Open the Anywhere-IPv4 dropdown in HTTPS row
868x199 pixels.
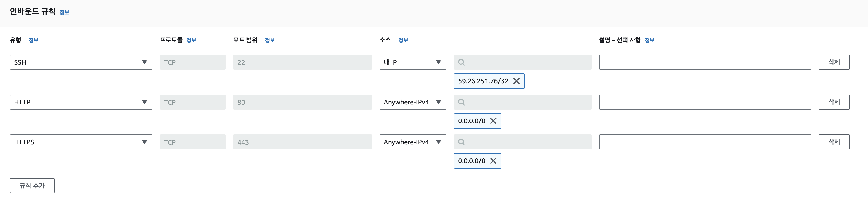413,142
